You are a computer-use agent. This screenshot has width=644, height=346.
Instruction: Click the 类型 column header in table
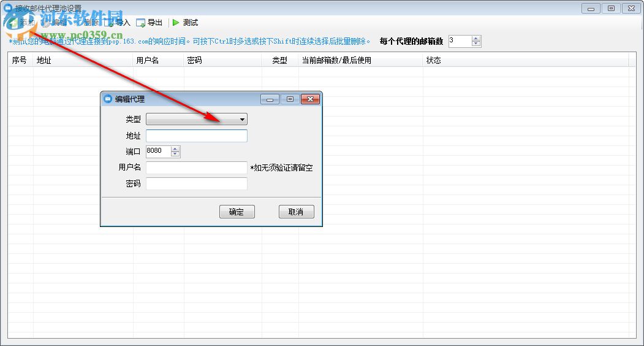point(280,61)
